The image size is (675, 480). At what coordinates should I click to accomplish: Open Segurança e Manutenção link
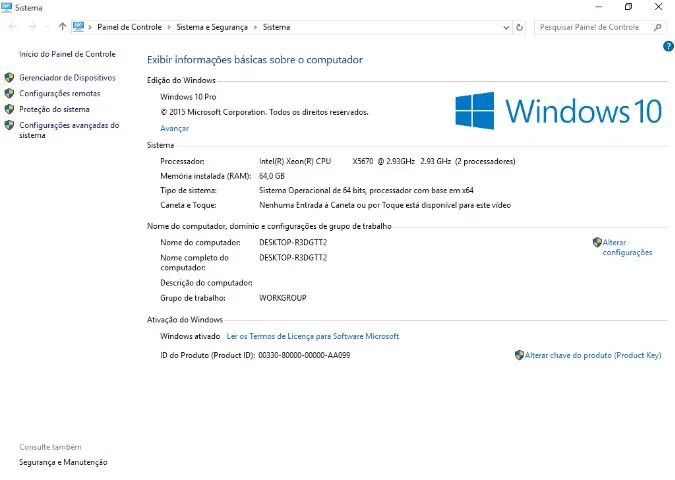point(63,462)
